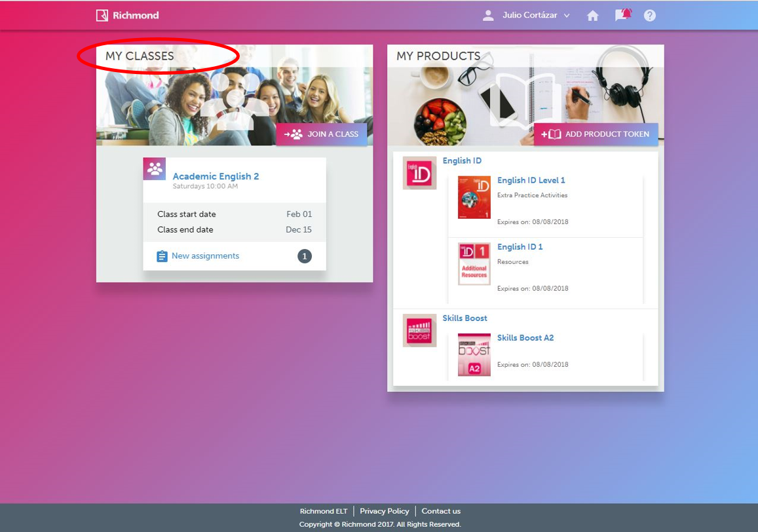The image size is (758, 532).
Task: Open the New assignments link
Action: 205,256
